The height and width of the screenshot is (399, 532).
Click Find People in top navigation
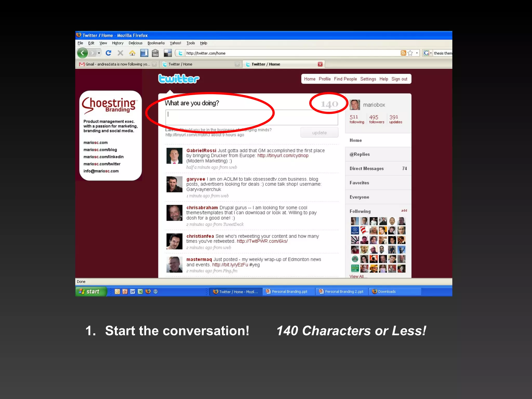[345, 79]
